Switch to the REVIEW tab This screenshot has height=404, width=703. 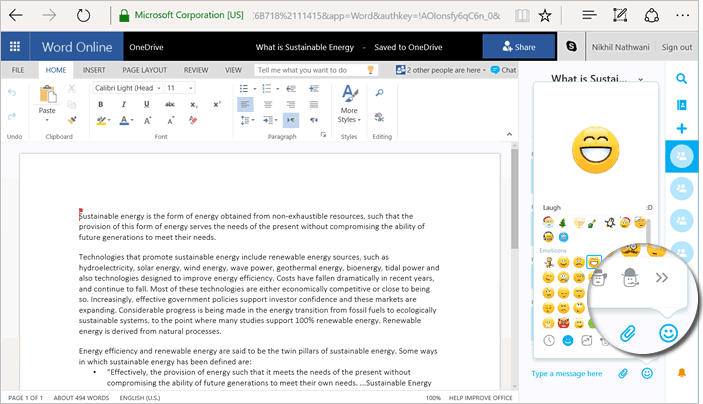[195, 70]
